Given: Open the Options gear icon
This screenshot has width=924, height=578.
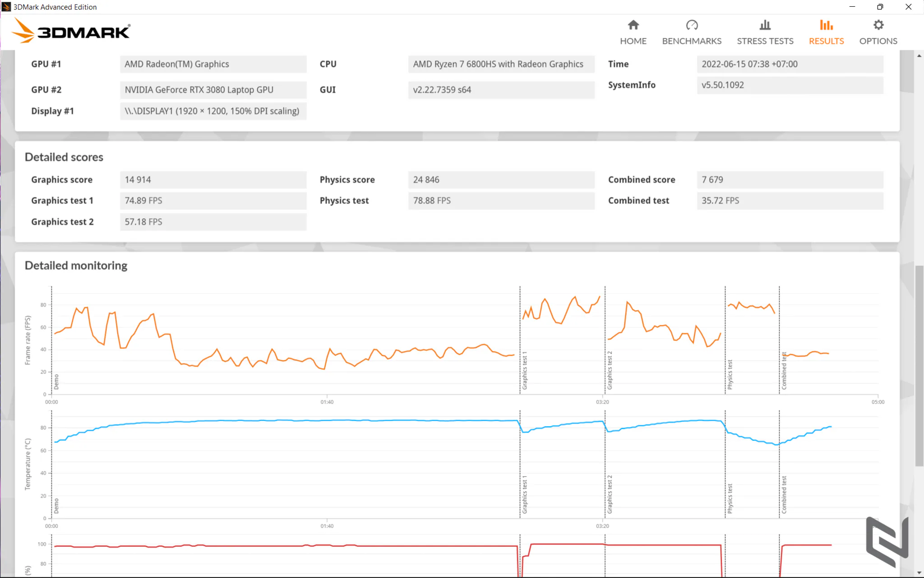Looking at the screenshot, I should click(878, 25).
